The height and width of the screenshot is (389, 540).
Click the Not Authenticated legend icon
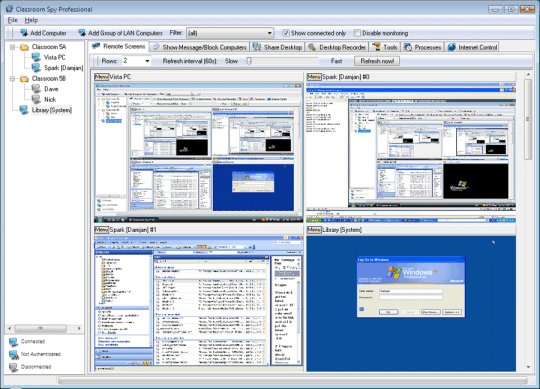point(13,355)
